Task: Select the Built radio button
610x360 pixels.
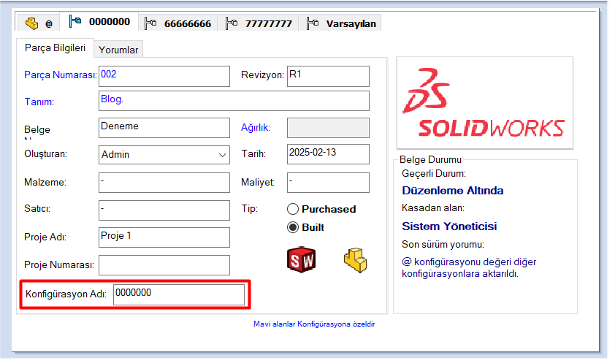Action: point(293,227)
